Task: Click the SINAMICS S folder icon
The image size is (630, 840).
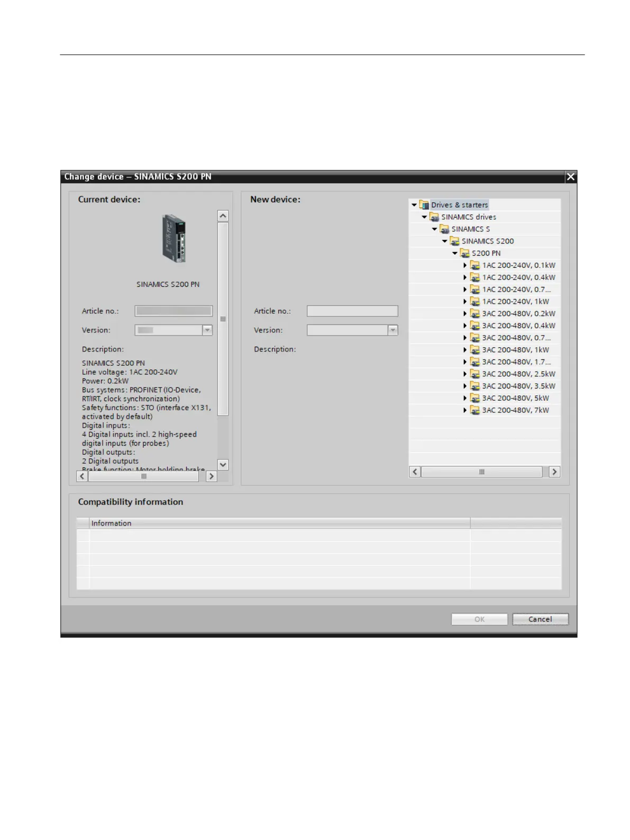Action: pyautogui.click(x=444, y=229)
